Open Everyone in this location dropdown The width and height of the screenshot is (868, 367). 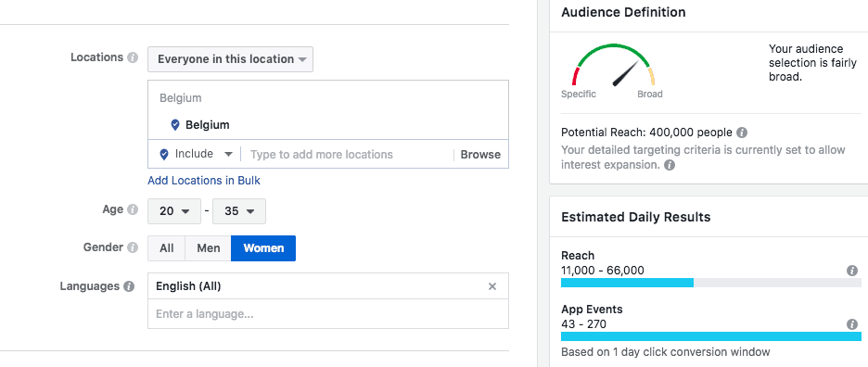tap(230, 59)
